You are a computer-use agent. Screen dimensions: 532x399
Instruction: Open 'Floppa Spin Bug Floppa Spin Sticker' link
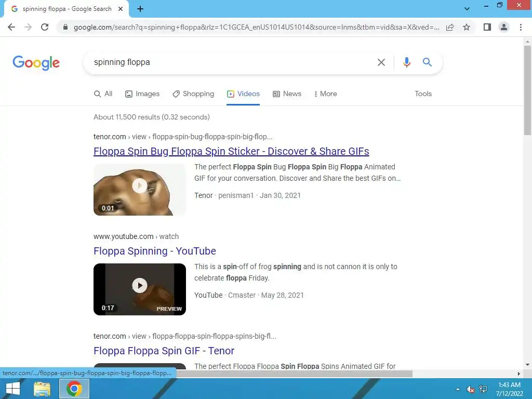click(x=231, y=151)
